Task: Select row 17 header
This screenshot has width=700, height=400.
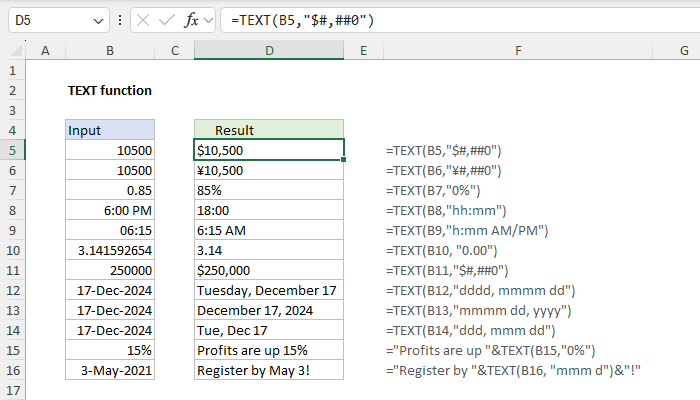Action: click(12, 390)
